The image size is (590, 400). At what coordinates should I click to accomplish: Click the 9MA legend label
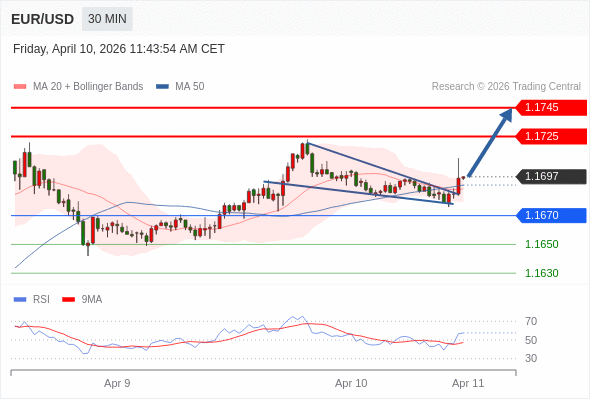tap(92, 300)
